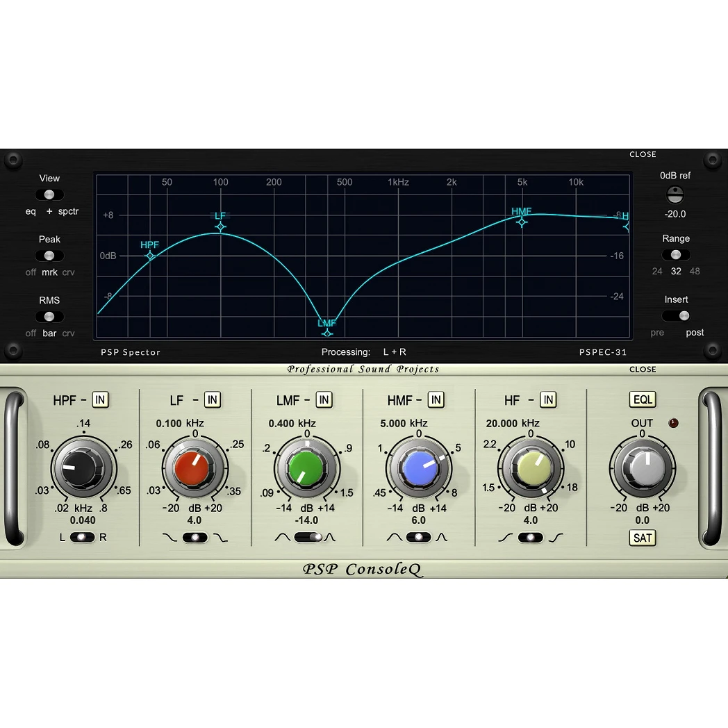Enable the SAT saturation button
728x728 pixels.
click(642, 538)
